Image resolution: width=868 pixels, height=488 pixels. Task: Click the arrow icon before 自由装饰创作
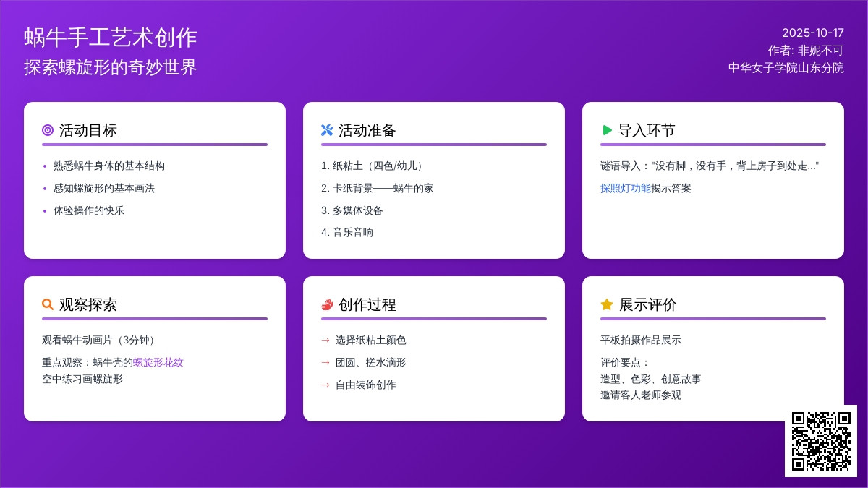325,385
